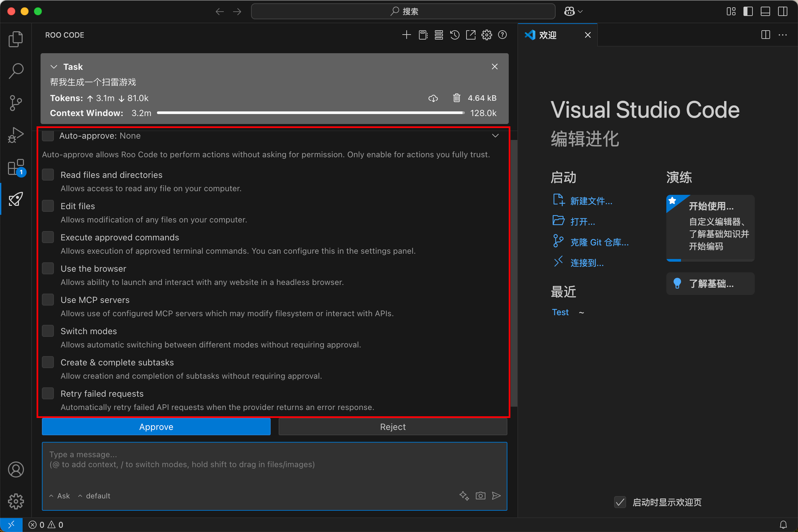Open the Source Control view

click(x=16, y=103)
